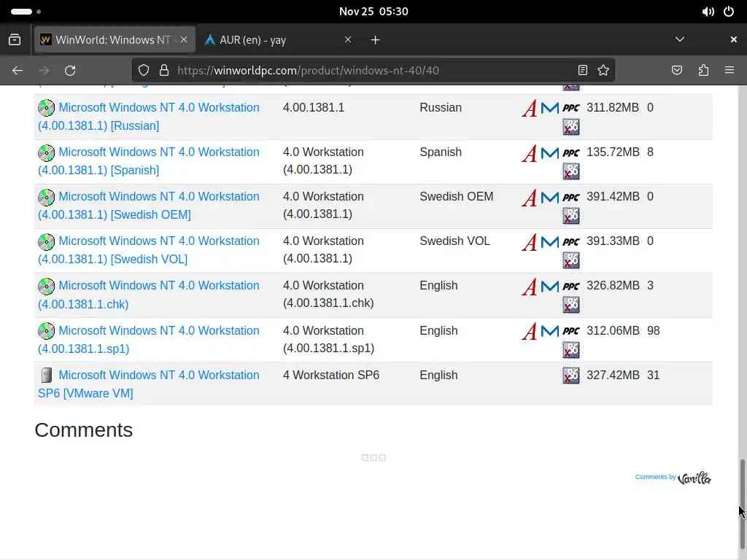This screenshot has width=747, height=560.
Task: Click the CD icon in the Swedish VOL row
Action: tap(46, 241)
